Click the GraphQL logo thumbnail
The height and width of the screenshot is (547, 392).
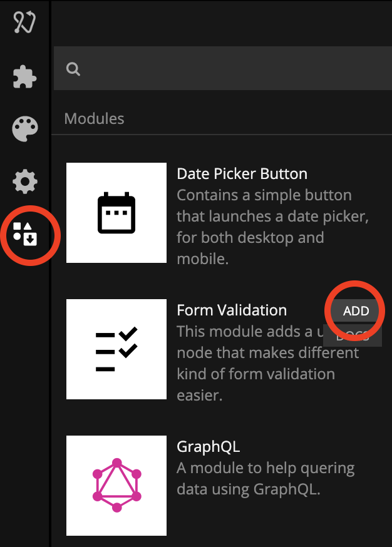point(116,485)
